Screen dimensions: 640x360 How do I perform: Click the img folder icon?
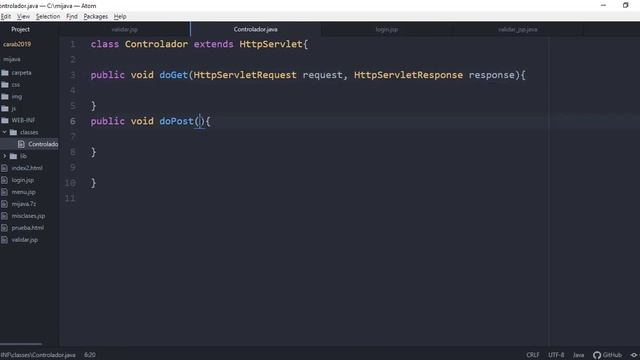click(5, 97)
